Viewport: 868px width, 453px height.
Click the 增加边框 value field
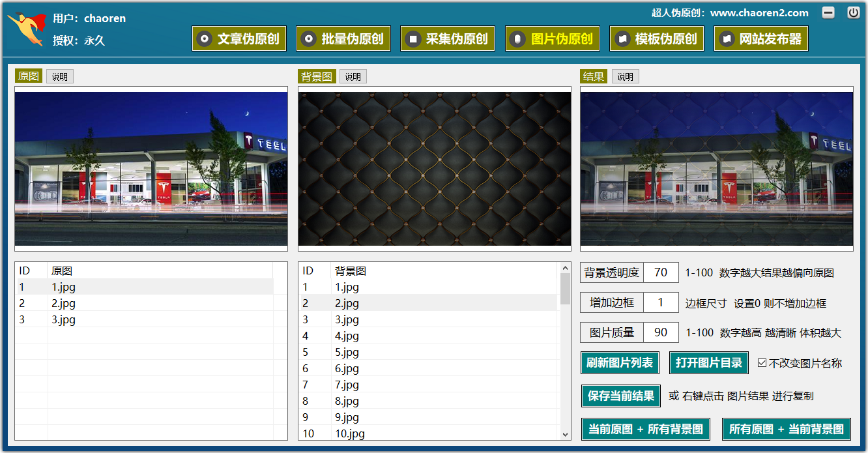(x=661, y=302)
